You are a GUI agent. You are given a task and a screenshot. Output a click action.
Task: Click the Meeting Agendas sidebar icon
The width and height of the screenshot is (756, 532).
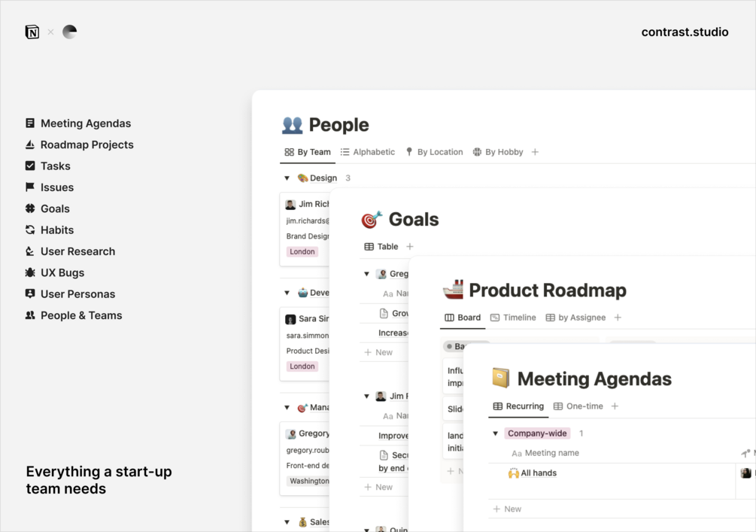coord(30,123)
